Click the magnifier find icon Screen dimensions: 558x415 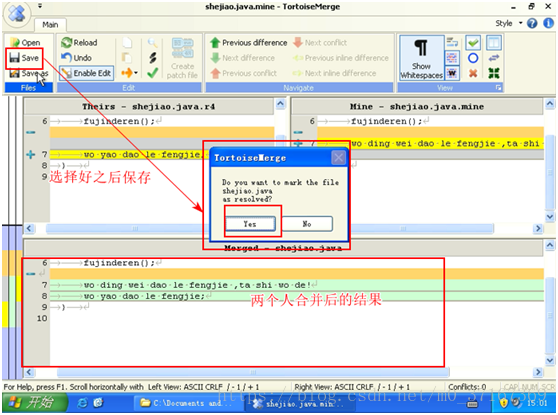153,43
